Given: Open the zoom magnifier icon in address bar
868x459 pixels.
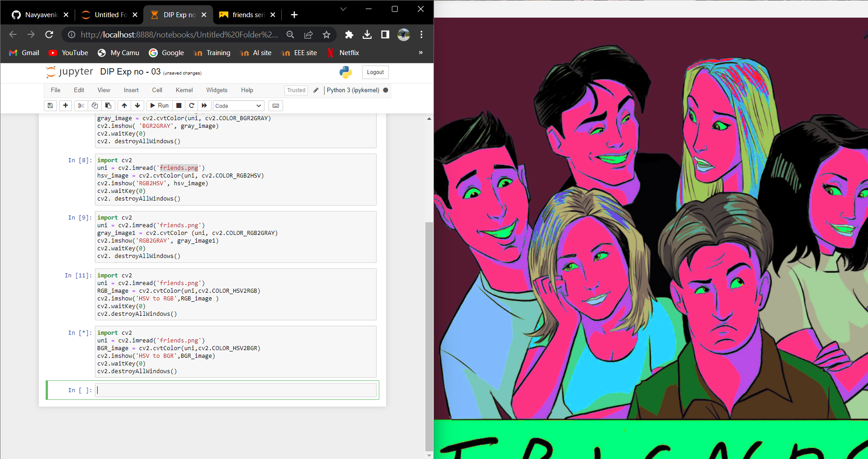Looking at the screenshot, I should pyautogui.click(x=290, y=34).
